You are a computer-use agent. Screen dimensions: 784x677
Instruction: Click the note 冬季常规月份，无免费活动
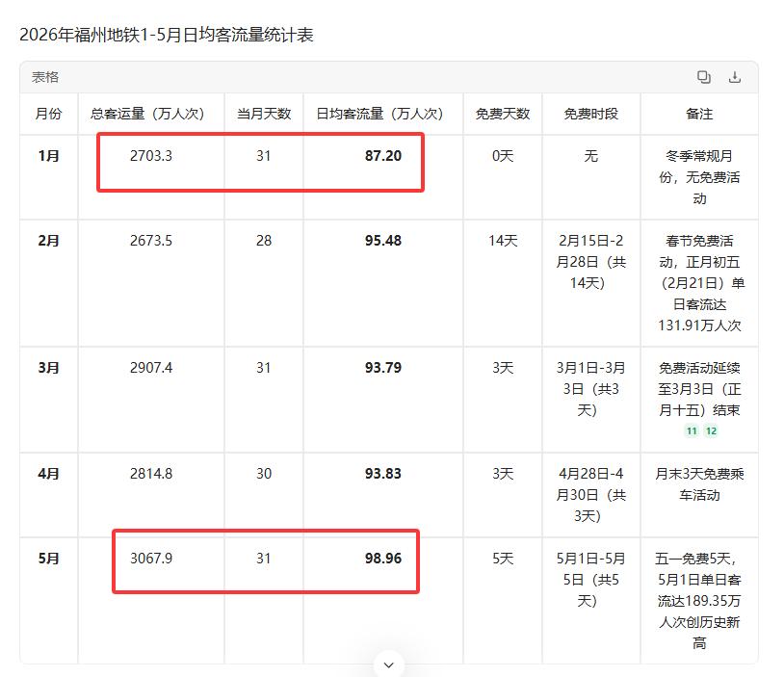699,177
